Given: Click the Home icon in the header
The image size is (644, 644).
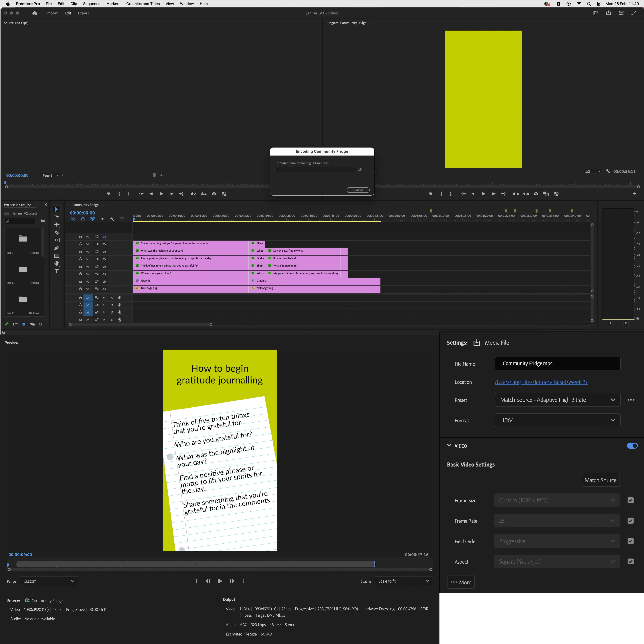Looking at the screenshot, I should tap(35, 13).
